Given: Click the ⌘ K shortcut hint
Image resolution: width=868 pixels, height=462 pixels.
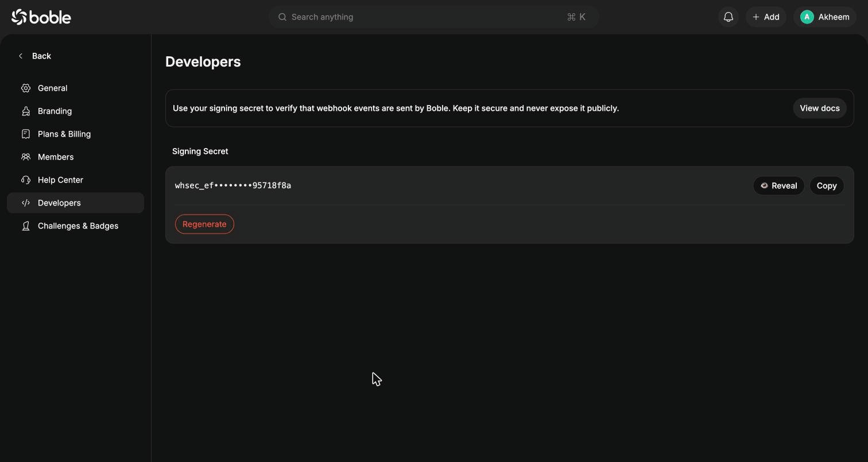Looking at the screenshot, I should pos(576,17).
